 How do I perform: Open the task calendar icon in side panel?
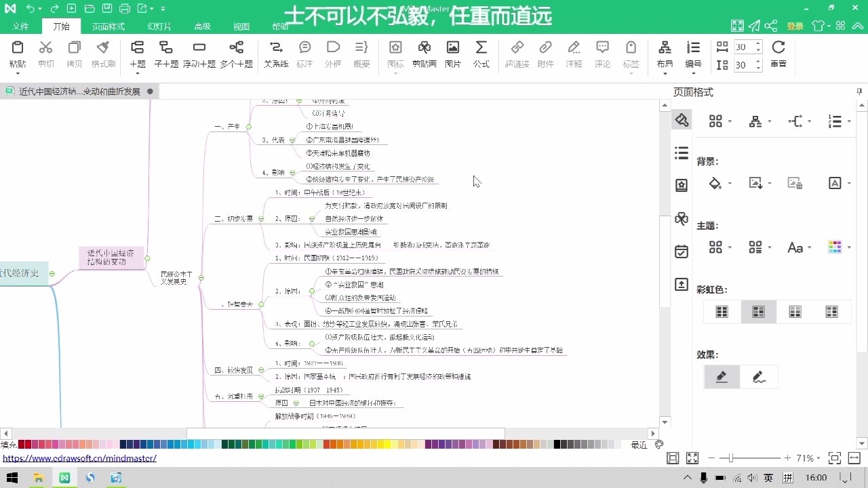pos(682,251)
